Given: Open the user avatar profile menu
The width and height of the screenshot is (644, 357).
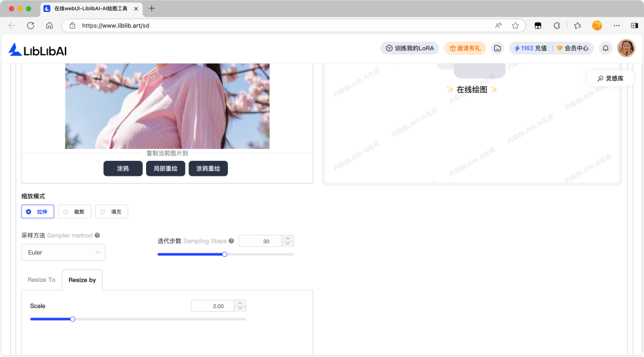Looking at the screenshot, I should pyautogui.click(x=626, y=48).
